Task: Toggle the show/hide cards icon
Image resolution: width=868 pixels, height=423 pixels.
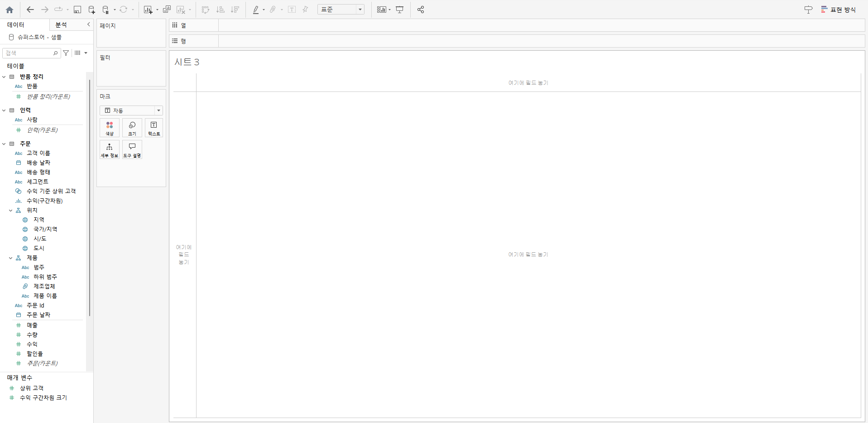Action: [381, 10]
